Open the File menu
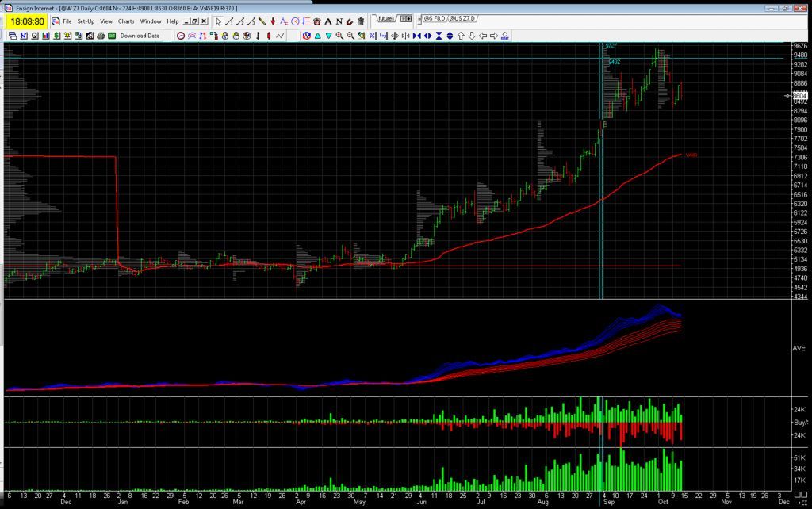Screen dimensions: 812x509 pos(67,21)
